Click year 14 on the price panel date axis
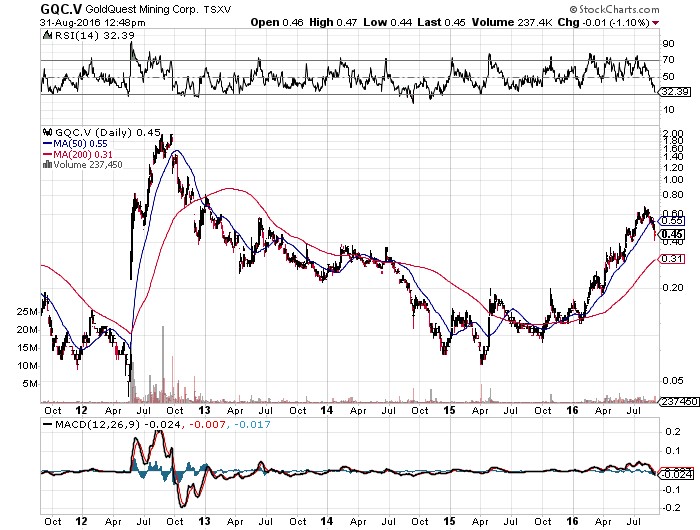The width and height of the screenshot is (700, 530). (x=327, y=410)
